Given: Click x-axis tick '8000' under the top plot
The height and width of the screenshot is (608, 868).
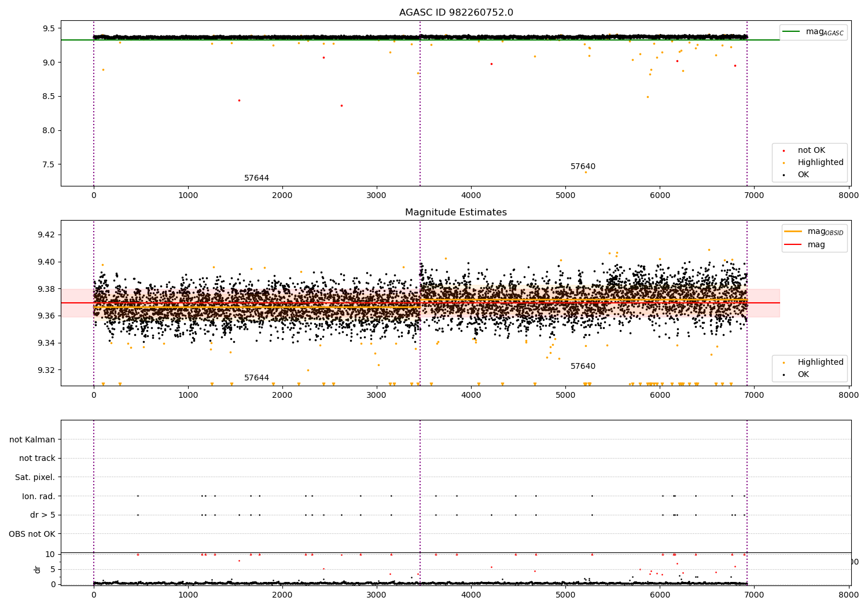Looking at the screenshot, I should [x=849, y=196].
